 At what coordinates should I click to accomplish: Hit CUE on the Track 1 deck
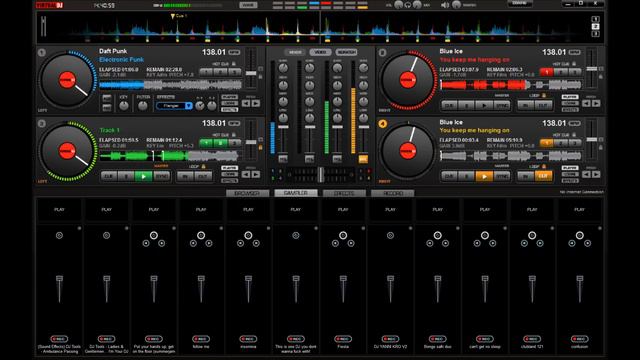(x=109, y=176)
